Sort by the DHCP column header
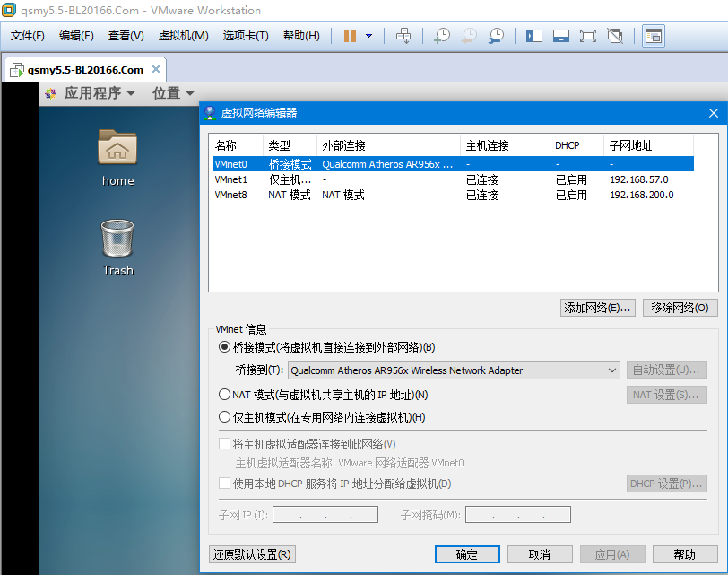This screenshot has height=575, width=728. coord(577,146)
